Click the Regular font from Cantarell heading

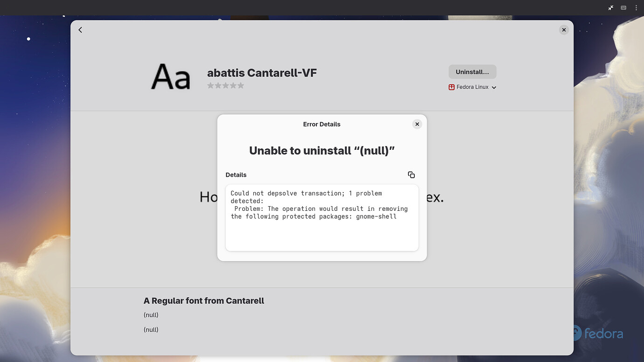point(204,300)
